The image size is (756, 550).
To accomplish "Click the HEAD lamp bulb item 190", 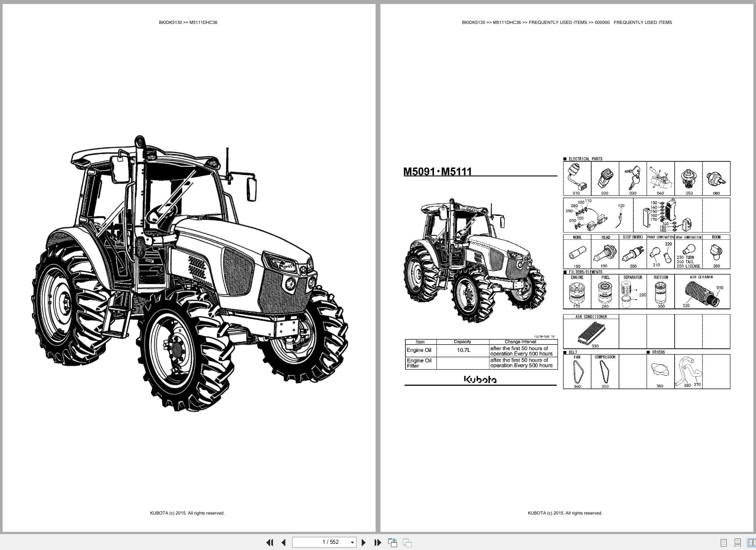I will (605, 254).
